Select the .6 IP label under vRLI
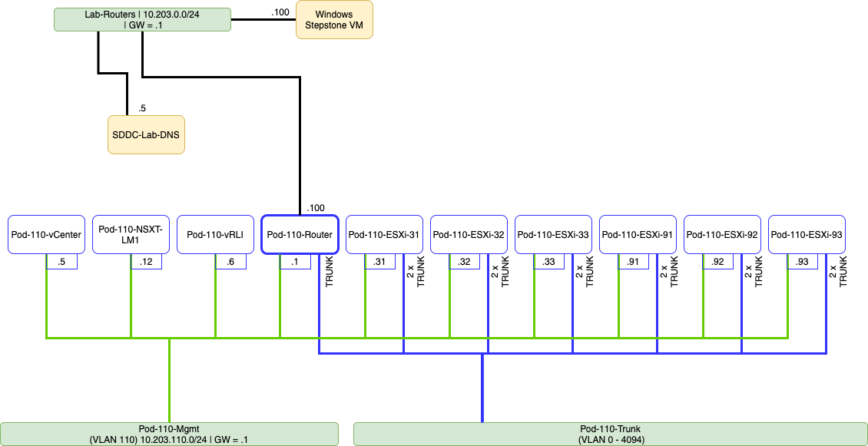 coord(230,262)
